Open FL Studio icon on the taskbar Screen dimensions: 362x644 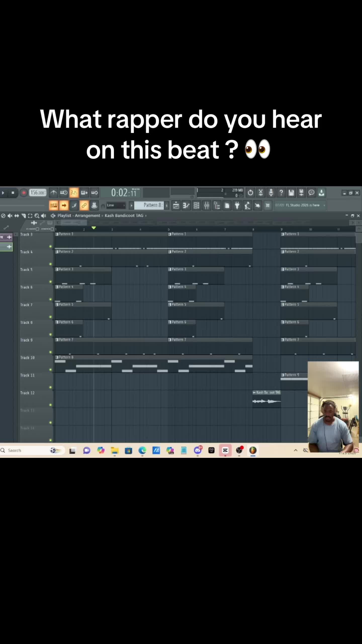coord(253,450)
